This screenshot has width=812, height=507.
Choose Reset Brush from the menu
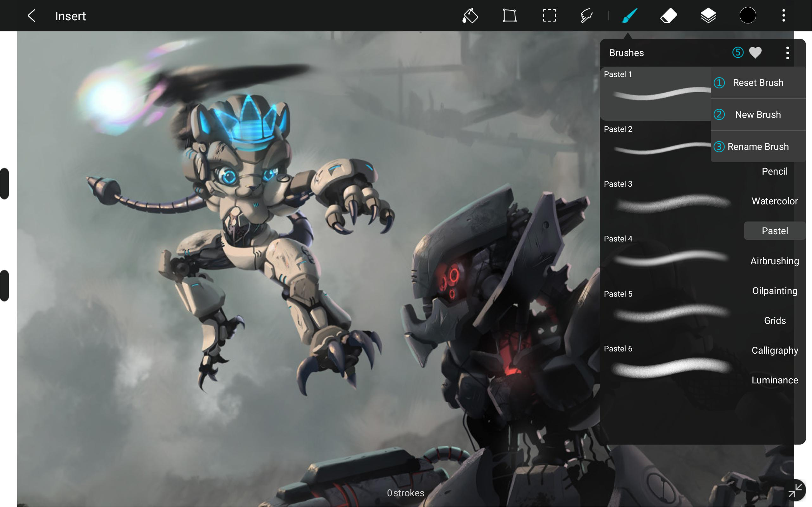758,82
